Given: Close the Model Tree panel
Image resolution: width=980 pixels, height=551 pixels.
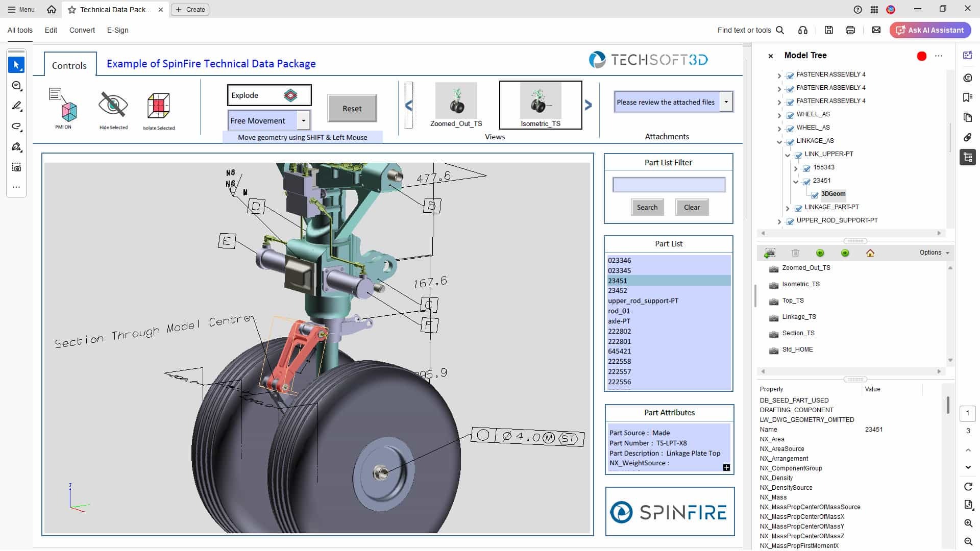Looking at the screenshot, I should pyautogui.click(x=771, y=56).
